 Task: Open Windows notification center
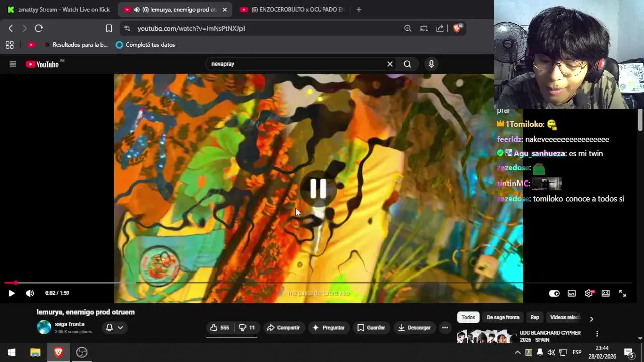tap(629, 352)
